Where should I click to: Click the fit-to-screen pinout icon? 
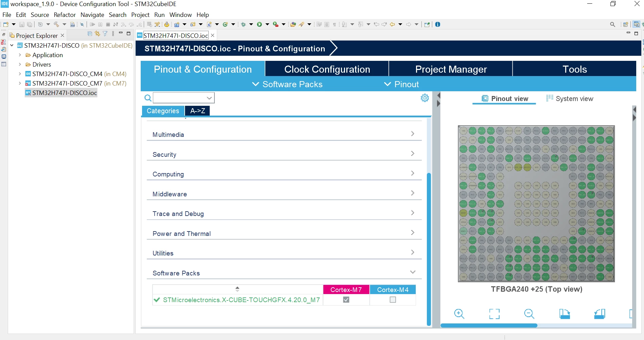click(495, 314)
